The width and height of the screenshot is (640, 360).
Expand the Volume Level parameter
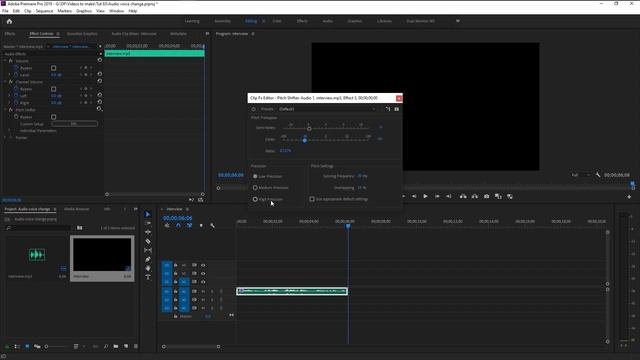tap(10, 75)
